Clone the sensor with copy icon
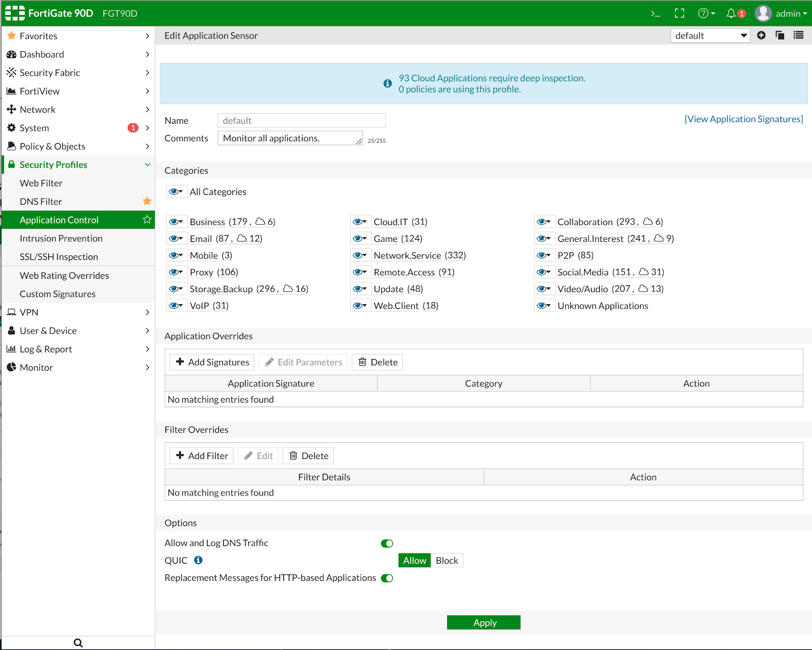 [x=780, y=35]
